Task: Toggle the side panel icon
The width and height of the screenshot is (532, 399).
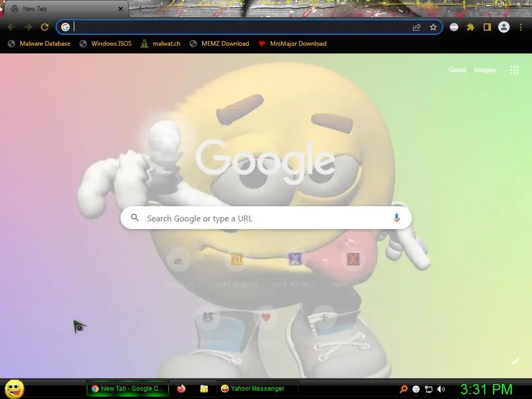Action: (487, 27)
